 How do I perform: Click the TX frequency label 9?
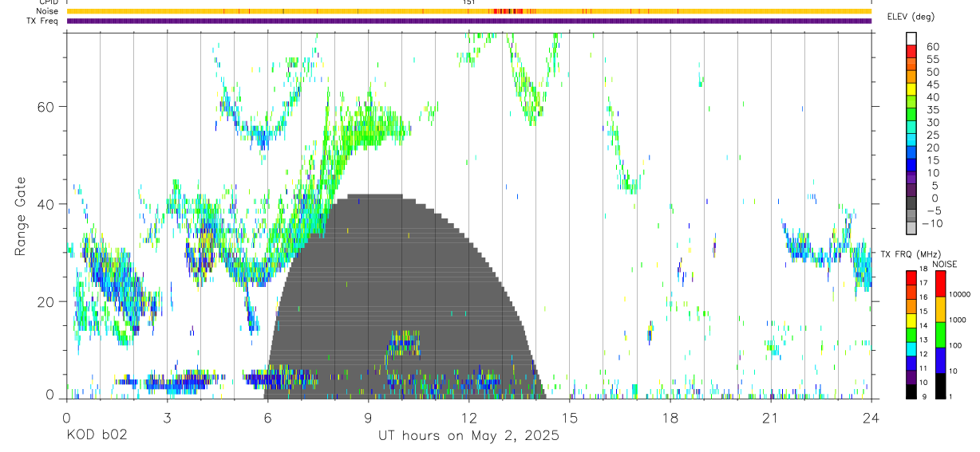tap(924, 397)
